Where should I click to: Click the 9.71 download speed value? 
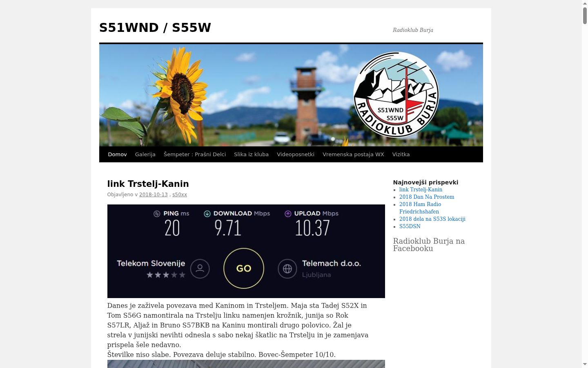pos(228,228)
